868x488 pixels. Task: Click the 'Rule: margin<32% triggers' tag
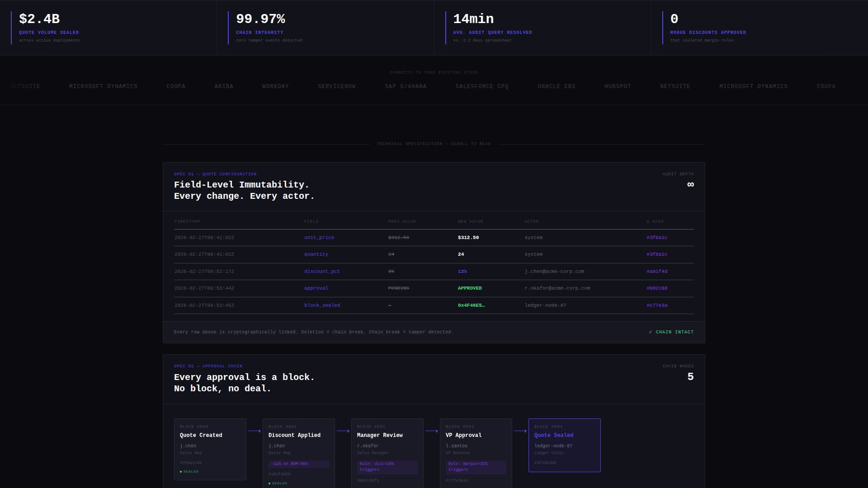476,467
